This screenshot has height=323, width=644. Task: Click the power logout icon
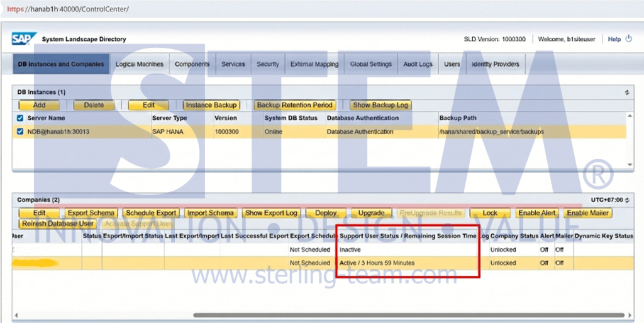(628, 38)
